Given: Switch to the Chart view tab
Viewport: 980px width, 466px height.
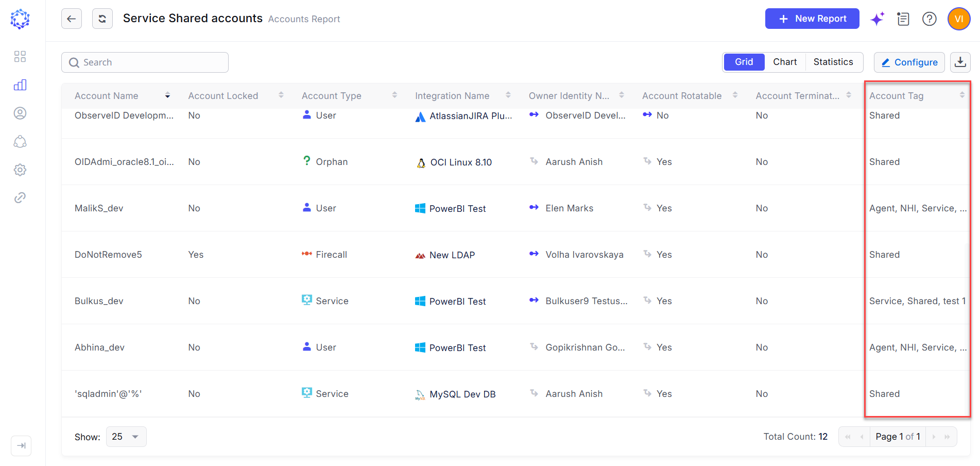Looking at the screenshot, I should coord(785,62).
